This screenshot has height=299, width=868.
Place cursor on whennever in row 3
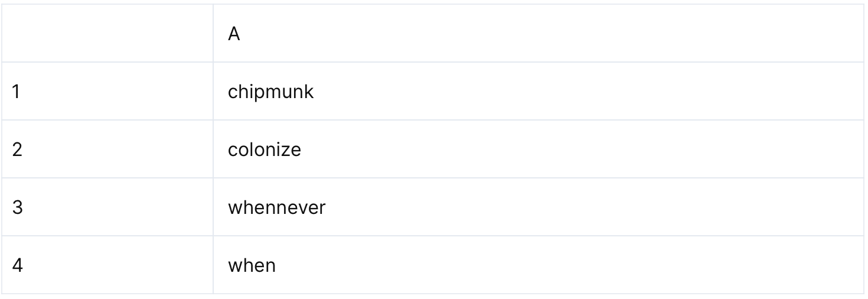(x=276, y=208)
